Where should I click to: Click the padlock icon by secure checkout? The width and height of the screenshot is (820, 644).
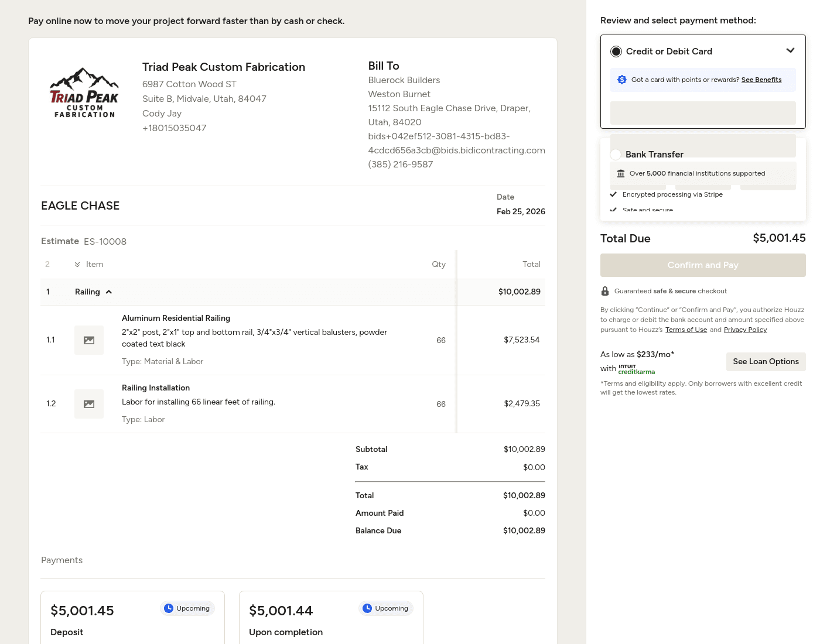click(x=605, y=291)
